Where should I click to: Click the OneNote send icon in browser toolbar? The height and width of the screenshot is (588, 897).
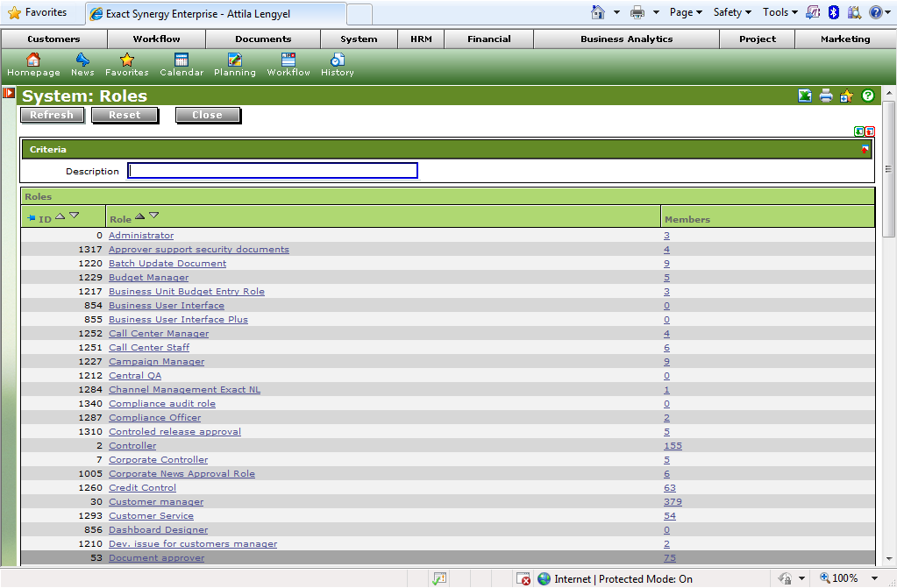pos(813,12)
